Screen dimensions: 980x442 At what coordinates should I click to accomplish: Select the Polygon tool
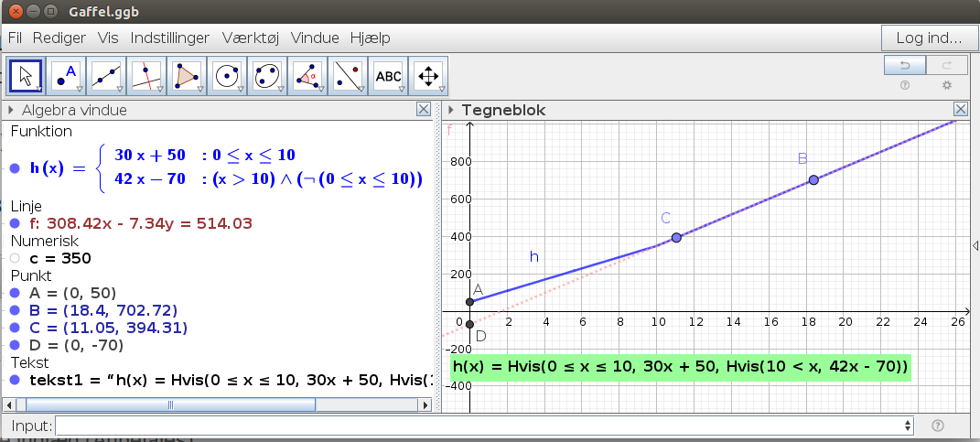coord(187,76)
